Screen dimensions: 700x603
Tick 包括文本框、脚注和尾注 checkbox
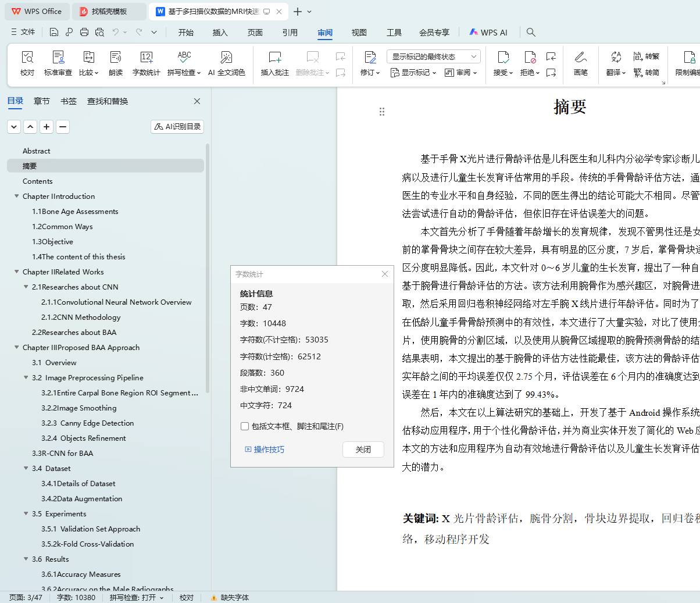(x=245, y=426)
